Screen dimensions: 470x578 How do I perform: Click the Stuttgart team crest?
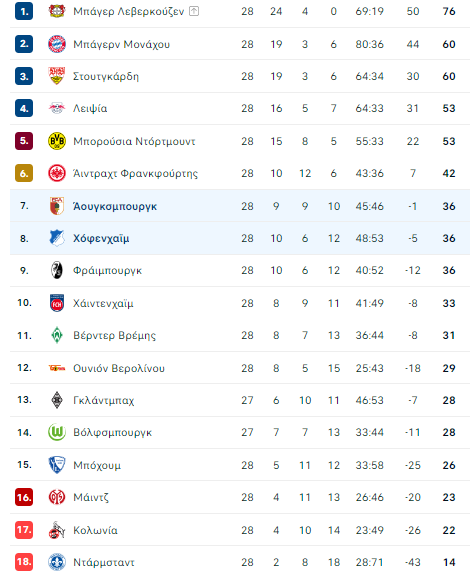[57, 76]
